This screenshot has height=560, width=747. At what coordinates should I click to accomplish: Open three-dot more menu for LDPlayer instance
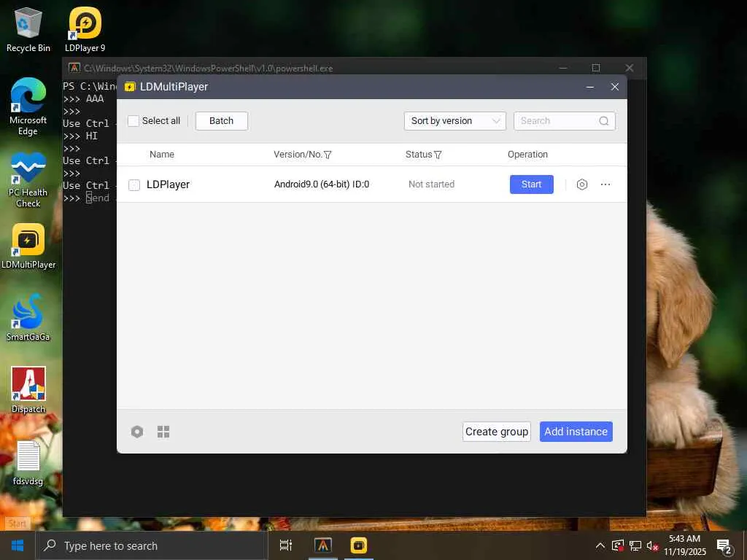click(605, 184)
